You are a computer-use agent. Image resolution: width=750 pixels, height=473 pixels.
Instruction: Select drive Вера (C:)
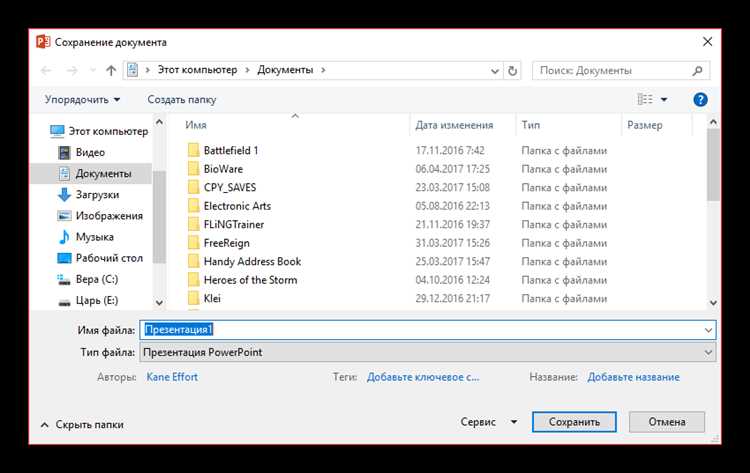pos(88,279)
